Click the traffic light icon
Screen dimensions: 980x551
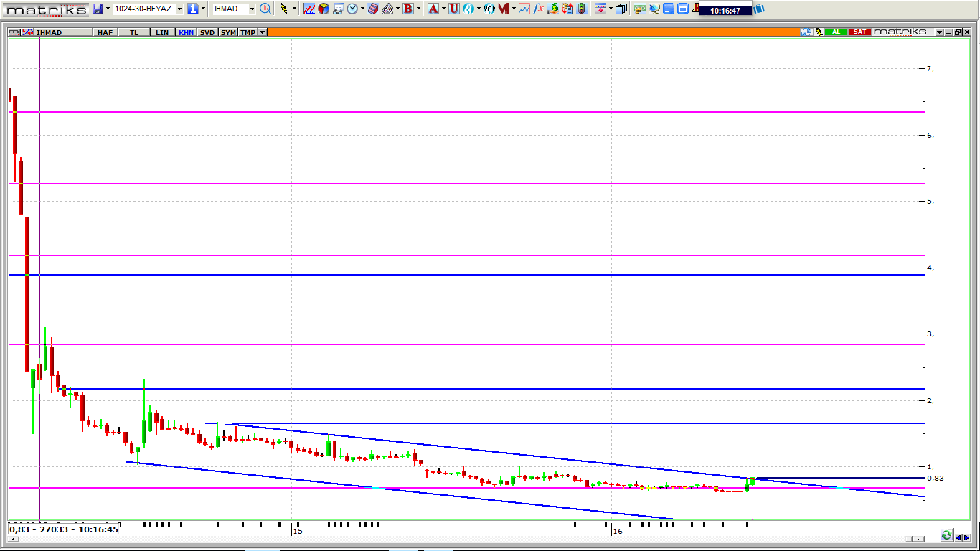tap(581, 9)
